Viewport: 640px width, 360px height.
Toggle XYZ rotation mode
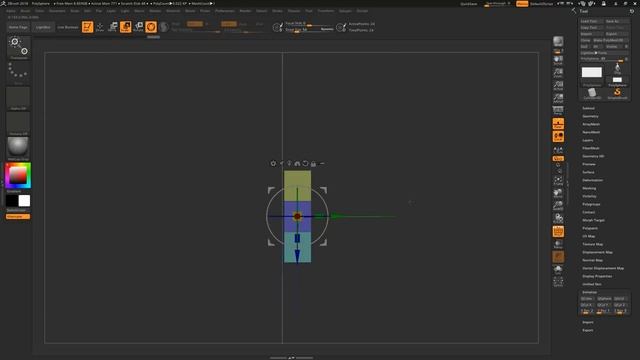(558, 158)
